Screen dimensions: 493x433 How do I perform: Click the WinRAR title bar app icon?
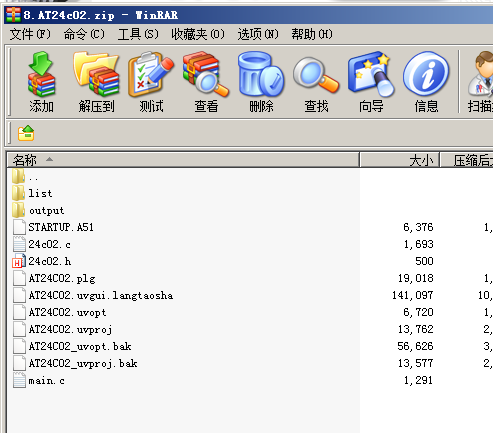tap(13, 15)
